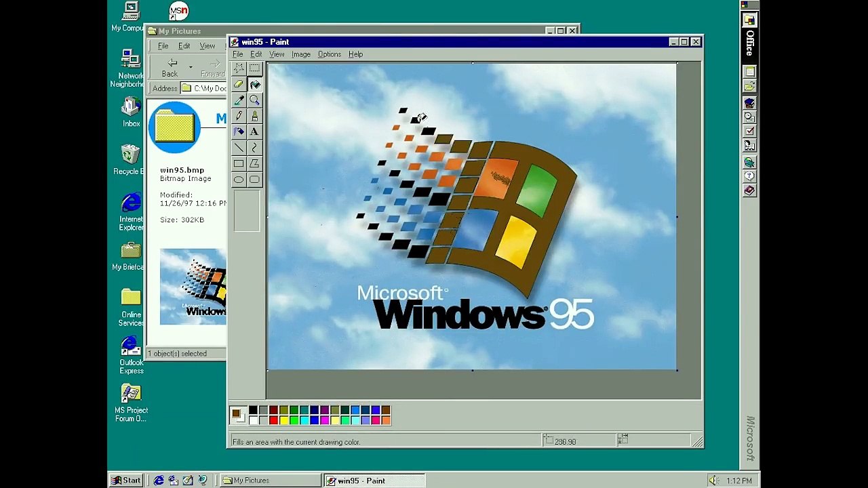Viewport: 868px width, 488px height.
Task: Select the Pick Color eyedropper tool
Action: point(239,100)
